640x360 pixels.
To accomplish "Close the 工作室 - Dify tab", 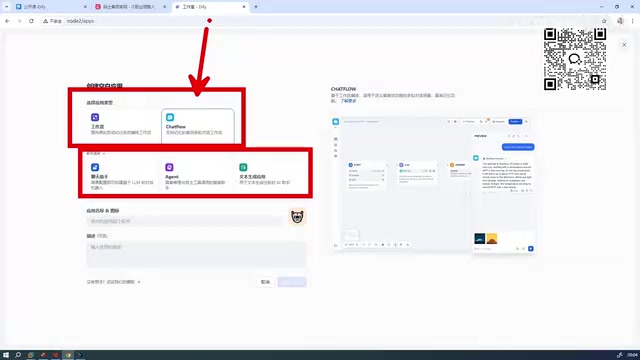I will click(244, 7).
